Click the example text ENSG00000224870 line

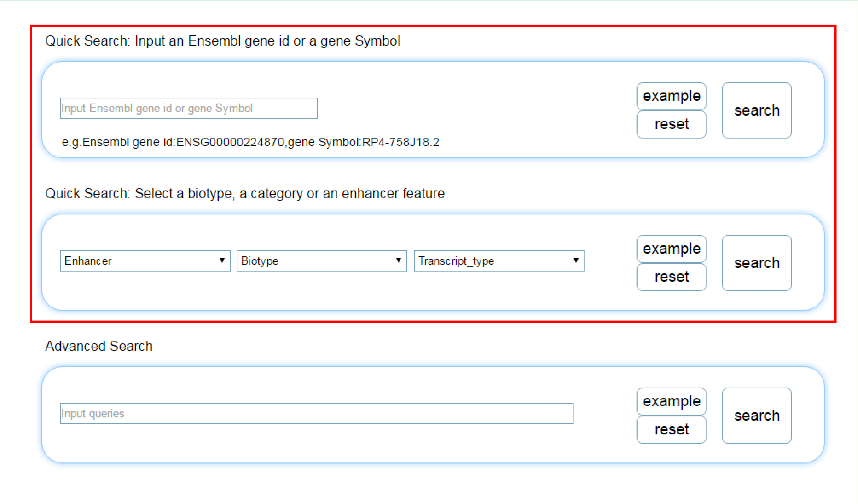250,142
